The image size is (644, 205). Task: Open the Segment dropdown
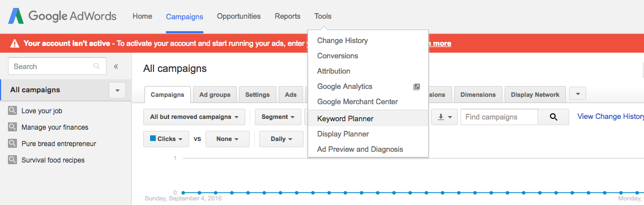(278, 117)
